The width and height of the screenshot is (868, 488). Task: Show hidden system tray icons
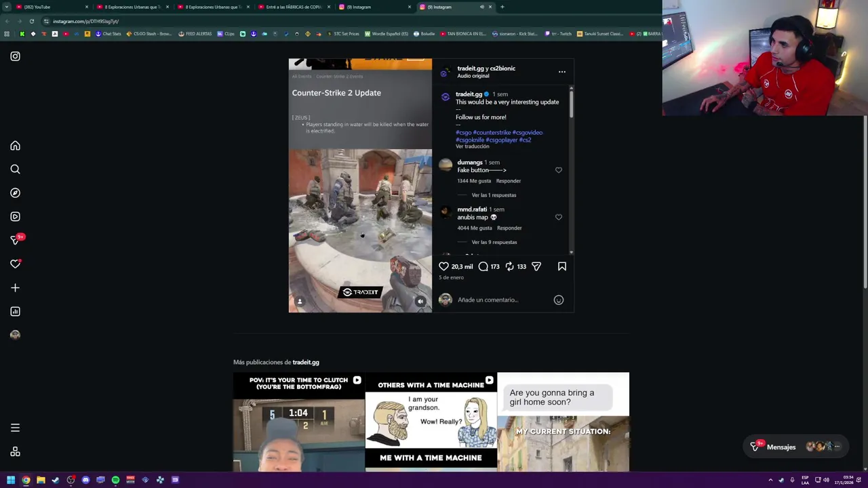[x=770, y=480]
